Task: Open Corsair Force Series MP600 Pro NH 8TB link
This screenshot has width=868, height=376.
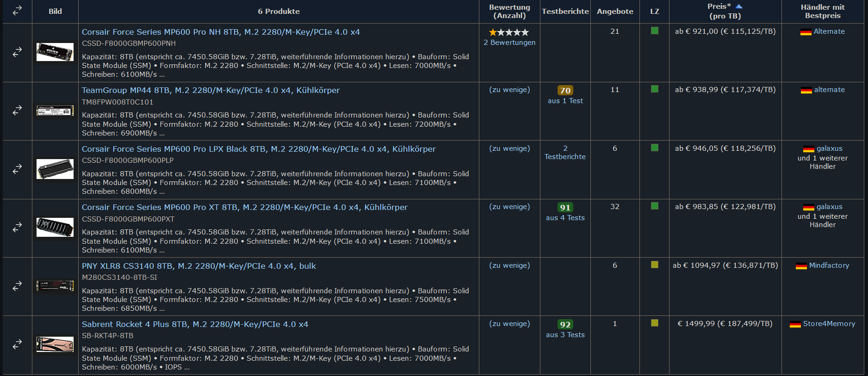Action: (x=221, y=32)
